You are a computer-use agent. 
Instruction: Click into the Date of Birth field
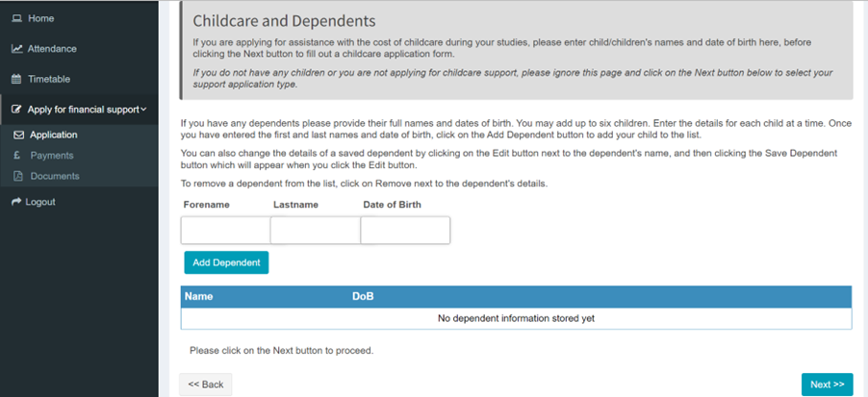[405, 231]
